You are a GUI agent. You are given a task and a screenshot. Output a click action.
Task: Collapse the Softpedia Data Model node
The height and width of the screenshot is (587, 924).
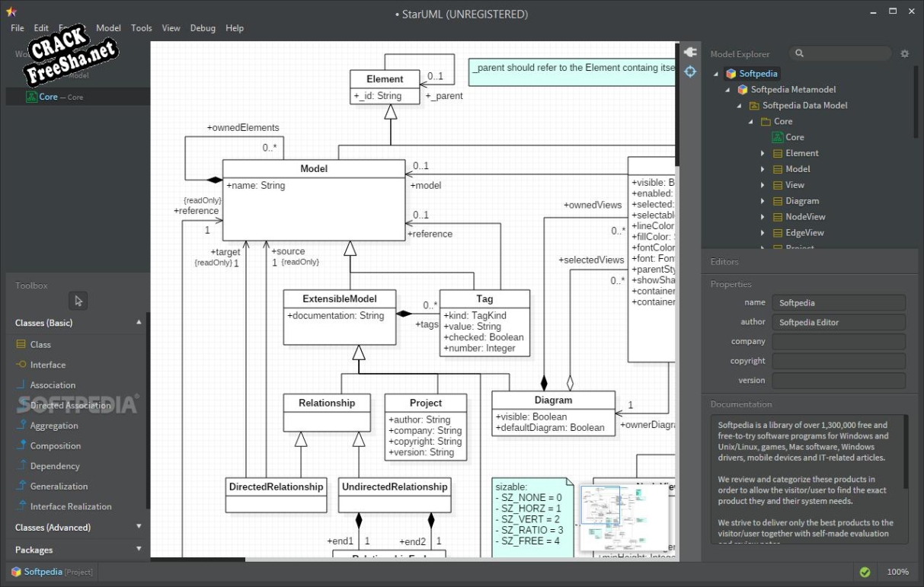pos(739,106)
